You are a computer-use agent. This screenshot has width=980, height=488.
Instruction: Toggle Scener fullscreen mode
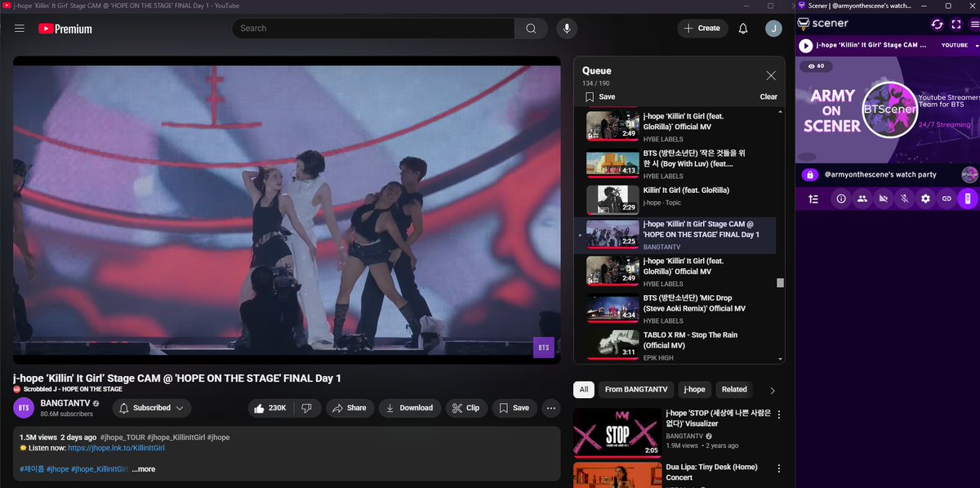[956, 25]
